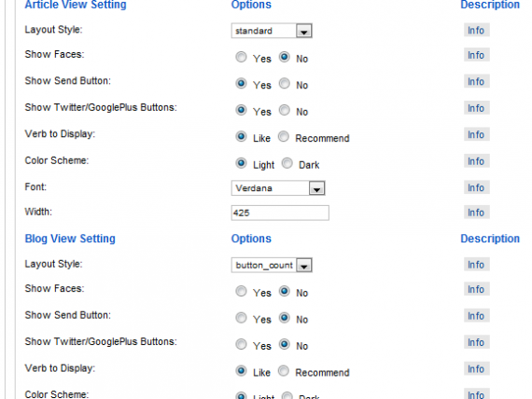Choose Recommend verb in Blog View
The image size is (532, 399).
coord(284,371)
